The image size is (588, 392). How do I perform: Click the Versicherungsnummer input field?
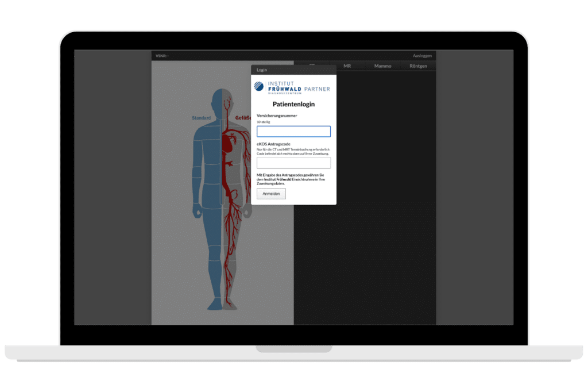[x=293, y=132]
